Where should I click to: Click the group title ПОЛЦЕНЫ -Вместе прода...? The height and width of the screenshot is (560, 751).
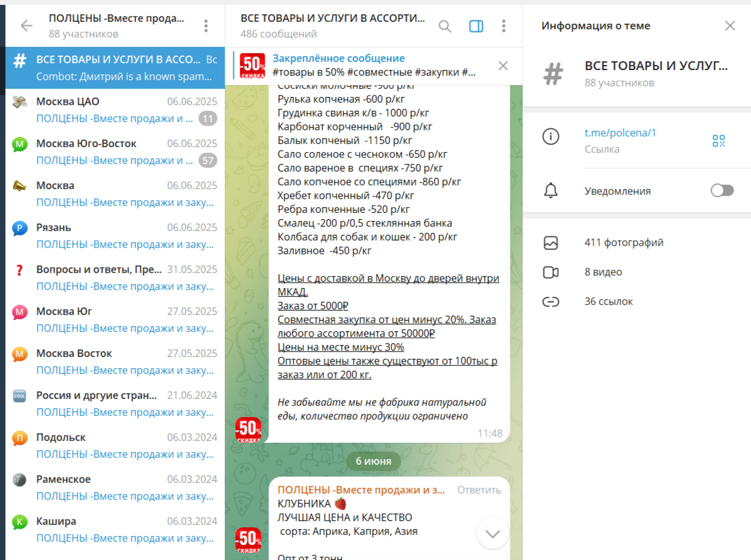(x=117, y=18)
